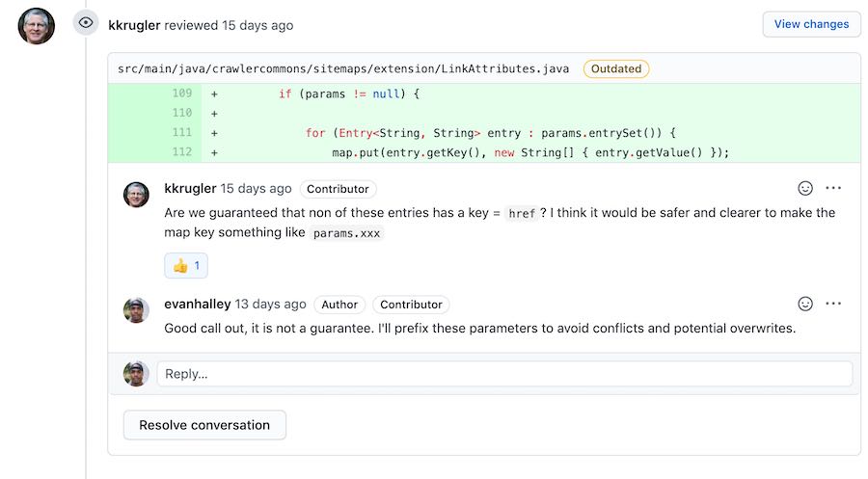Click the eye review icon beside kkrugler

(85, 23)
